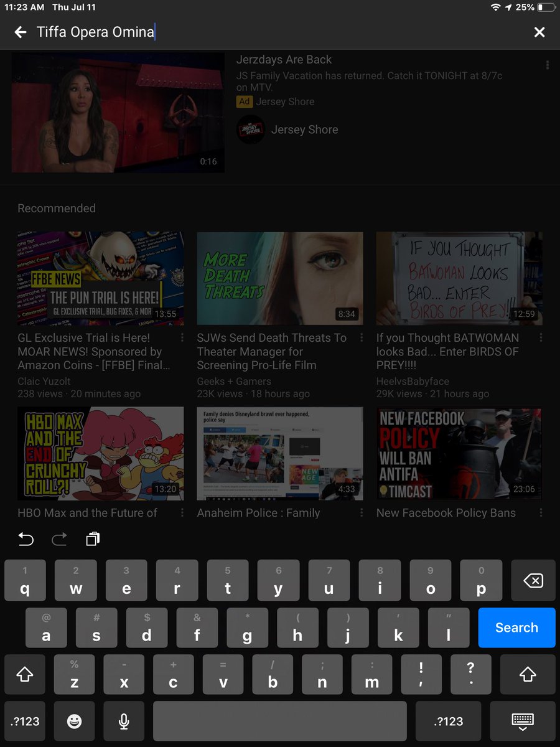
Task: Open New Facebook Policy Timcast thumbnail
Action: (x=459, y=453)
